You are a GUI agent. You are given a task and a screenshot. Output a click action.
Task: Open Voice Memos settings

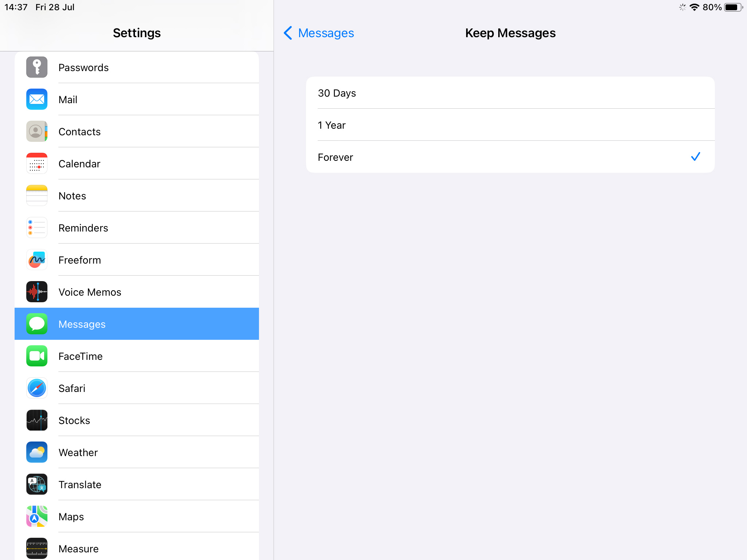pos(137,292)
